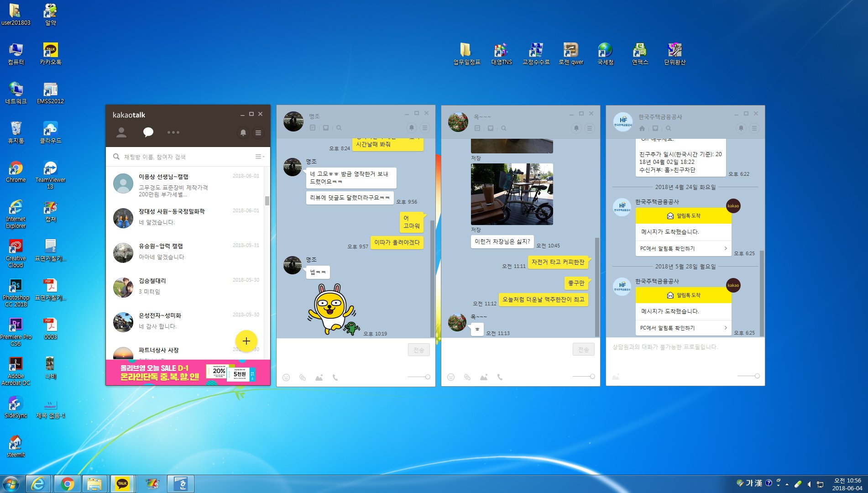
Task: Open chat with 은성전자~성미화
Action: (x=186, y=322)
